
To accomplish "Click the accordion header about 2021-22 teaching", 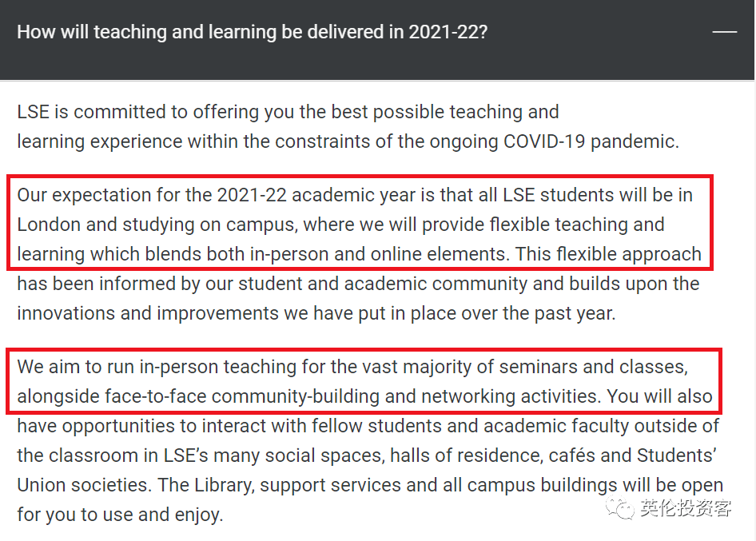I will (377, 39).
